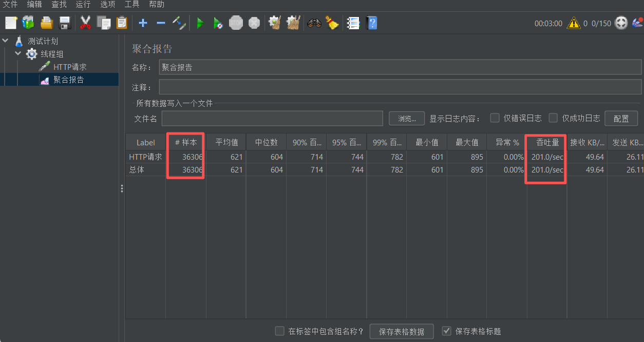
Task: Stop the running test with the stop icon
Action: tap(236, 23)
